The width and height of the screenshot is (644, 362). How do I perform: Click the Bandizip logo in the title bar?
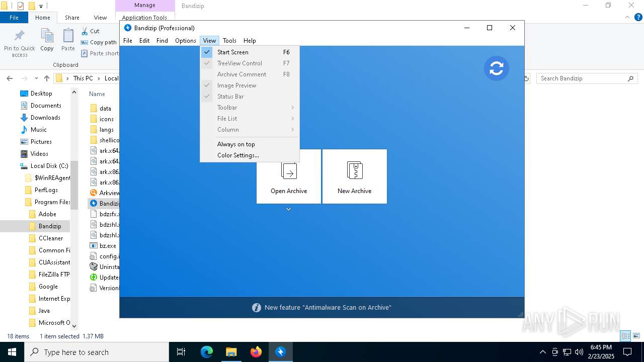pyautogui.click(x=128, y=28)
